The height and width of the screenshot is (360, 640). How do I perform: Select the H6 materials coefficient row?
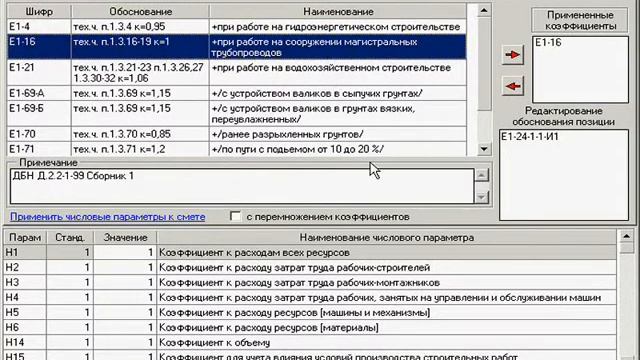310,327
